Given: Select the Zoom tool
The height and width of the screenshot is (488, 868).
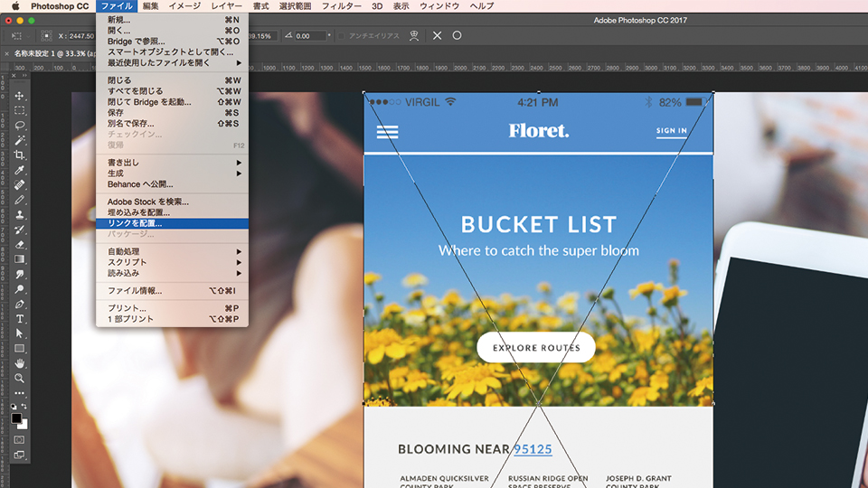Looking at the screenshot, I should click(x=19, y=379).
